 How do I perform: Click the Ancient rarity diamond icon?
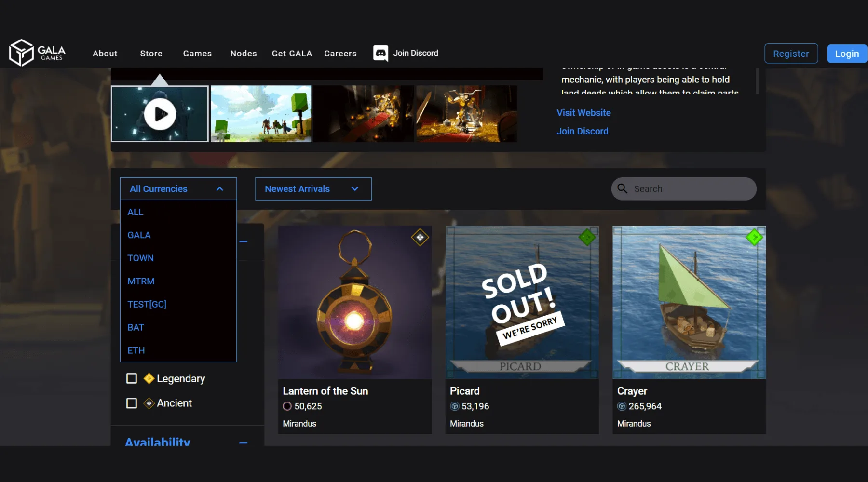pos(149,403)
